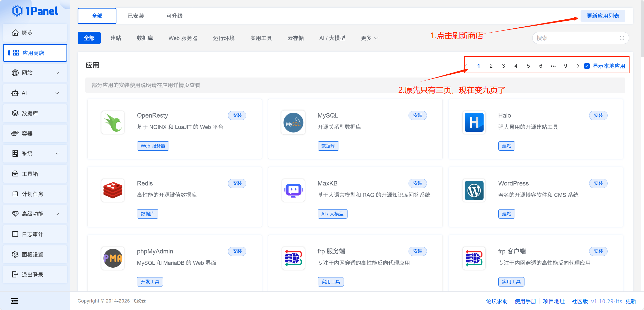
Task: Open the 使用手册 footer link
Action: pyautogui.click(x=525, y=301)
